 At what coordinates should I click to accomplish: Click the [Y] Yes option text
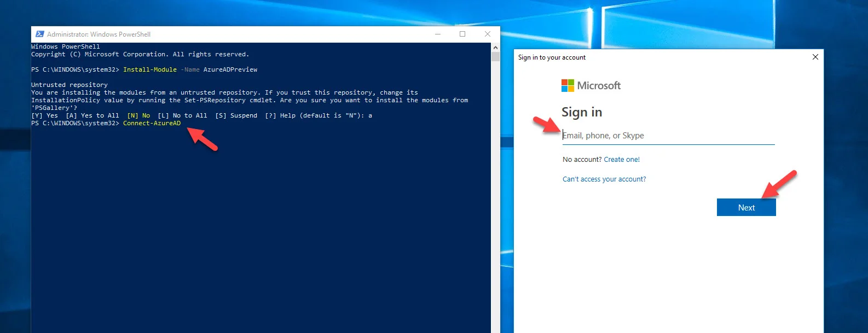44,115
